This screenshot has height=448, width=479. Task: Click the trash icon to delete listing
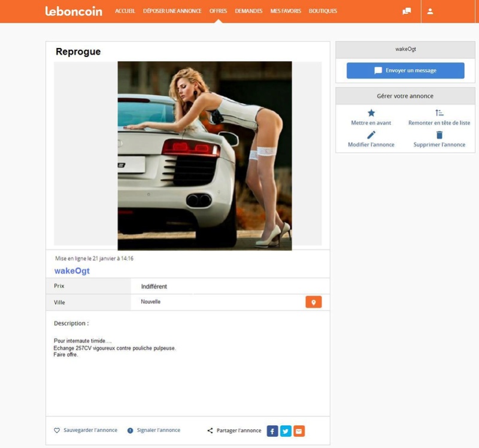point(439,135)
